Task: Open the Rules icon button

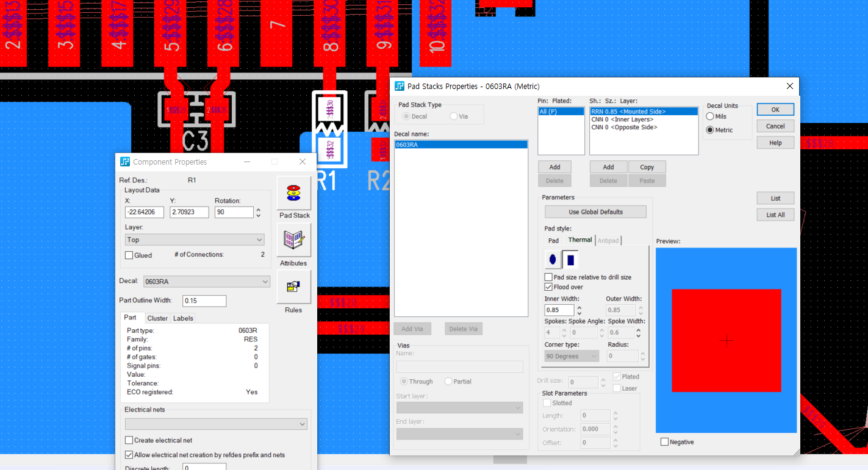Action: (x=294, y=287)
